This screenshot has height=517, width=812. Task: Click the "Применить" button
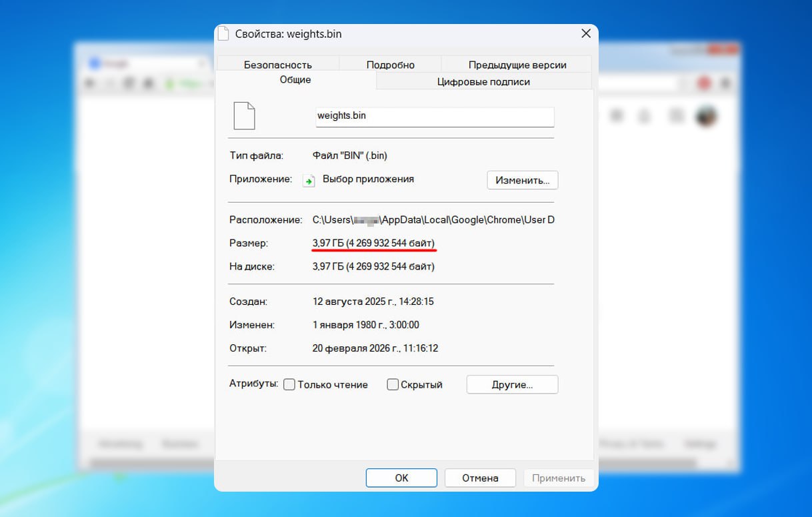point(558,478)
